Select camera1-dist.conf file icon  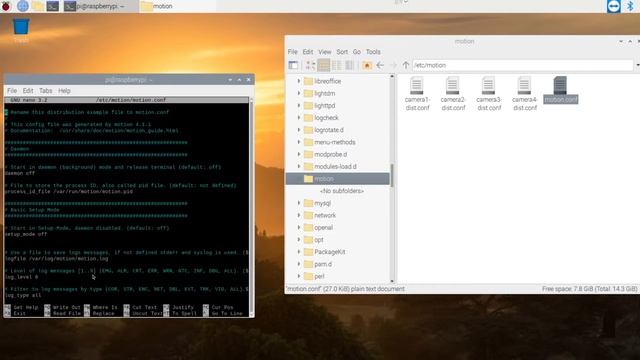tap(417, 93)
